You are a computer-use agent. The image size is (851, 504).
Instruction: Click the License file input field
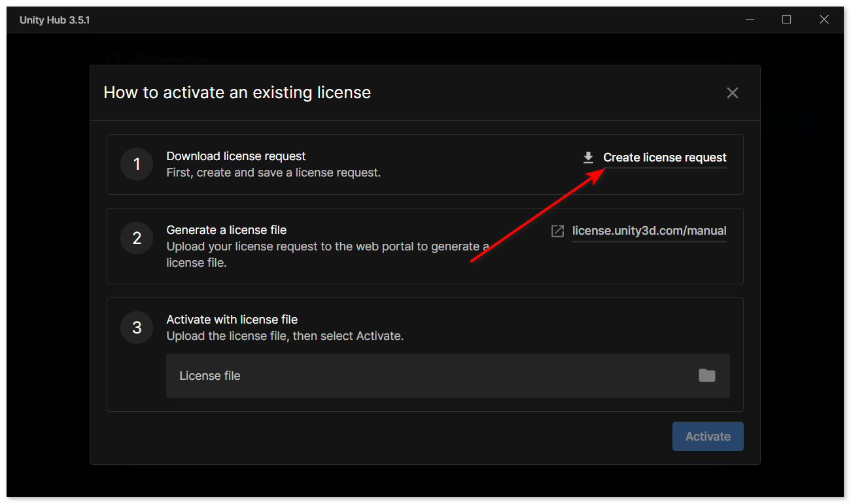pos(448,376)
